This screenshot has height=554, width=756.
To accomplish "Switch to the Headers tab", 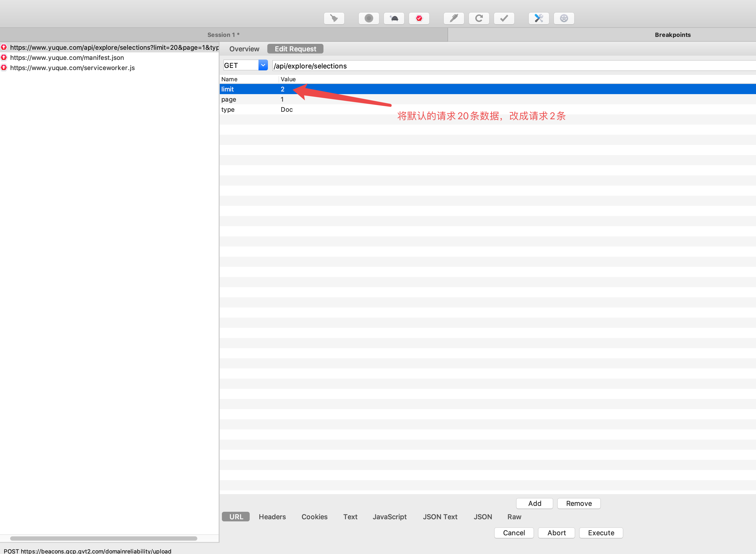I will coord(272,517).
